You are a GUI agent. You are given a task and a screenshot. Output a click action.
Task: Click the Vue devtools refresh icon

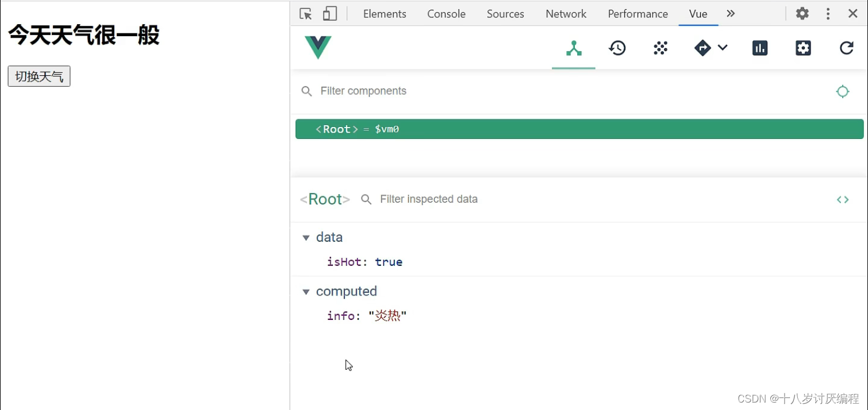[846, 48]
